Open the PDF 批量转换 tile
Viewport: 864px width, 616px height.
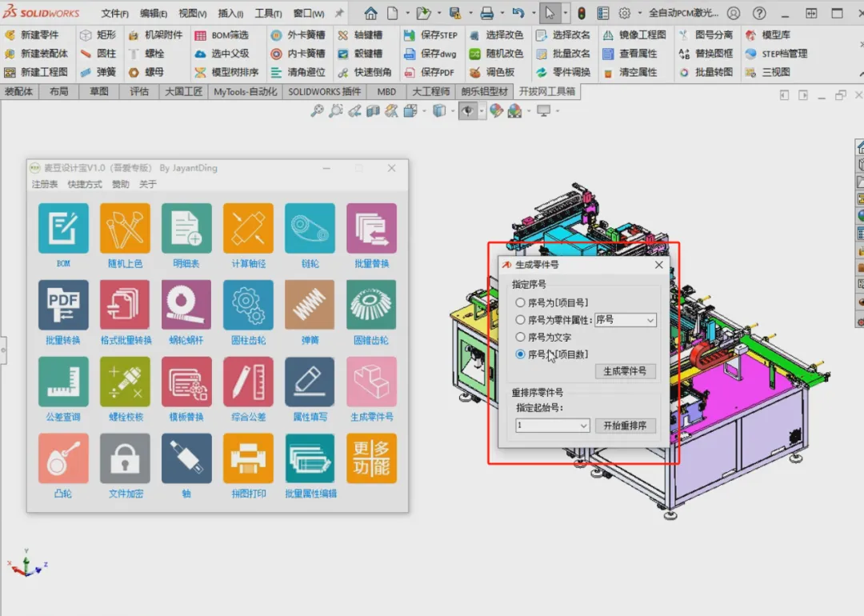point(63,305)
